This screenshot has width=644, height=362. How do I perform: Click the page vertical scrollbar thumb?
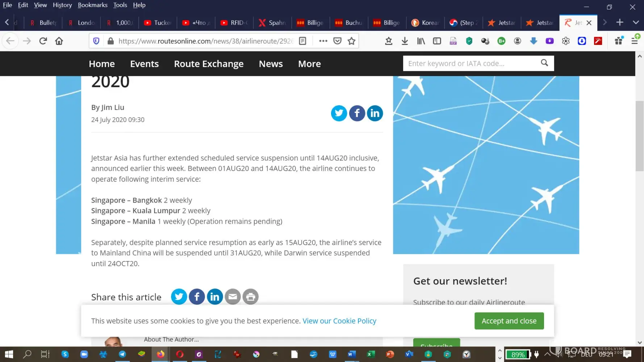point(639,136)
